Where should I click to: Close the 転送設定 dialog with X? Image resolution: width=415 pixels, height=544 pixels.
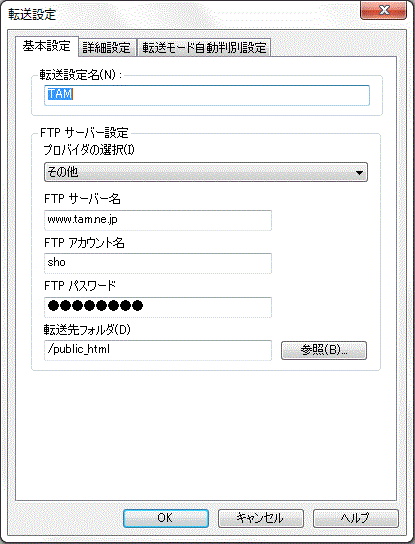coord(383,10)
